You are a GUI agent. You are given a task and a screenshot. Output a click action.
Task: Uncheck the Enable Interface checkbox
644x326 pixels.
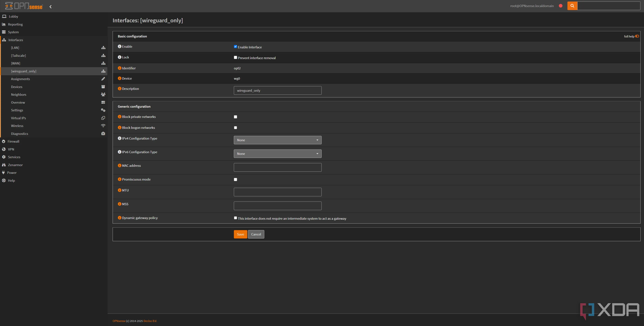tap(235, 47)
